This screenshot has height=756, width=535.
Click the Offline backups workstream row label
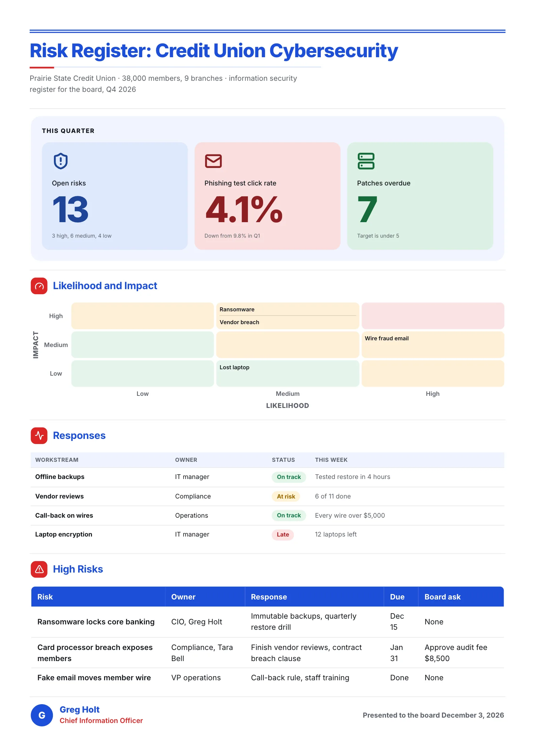(60, 477)
